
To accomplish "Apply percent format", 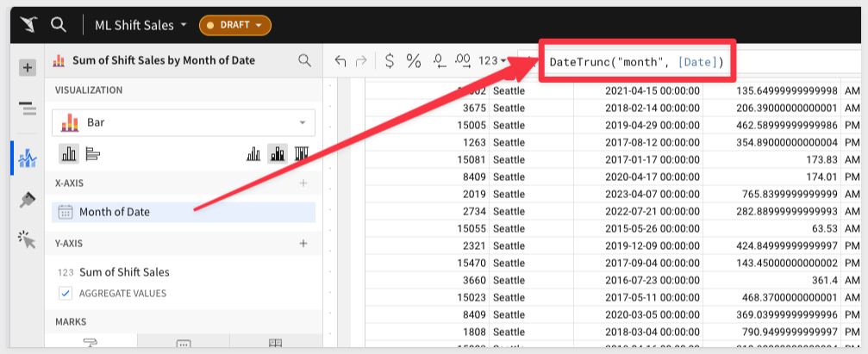I will click(414, 60).
